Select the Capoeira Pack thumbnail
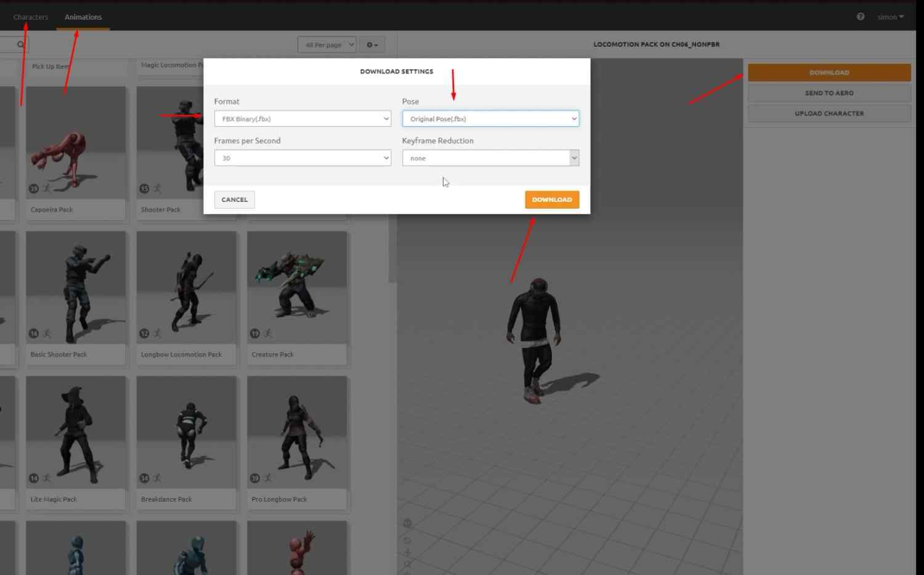 click(x=76, y=143)
